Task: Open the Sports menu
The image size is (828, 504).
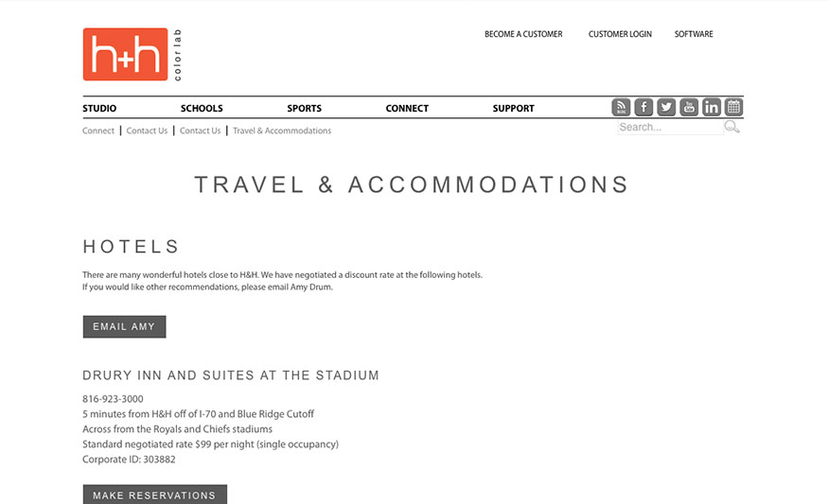Action: pyautogui.click(x=304, y=108)
